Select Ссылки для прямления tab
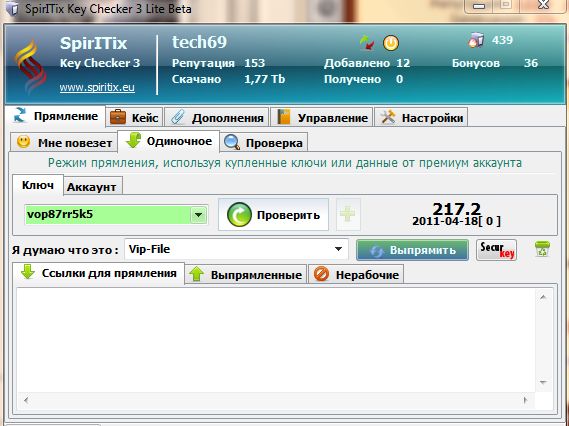 [98, 273]
